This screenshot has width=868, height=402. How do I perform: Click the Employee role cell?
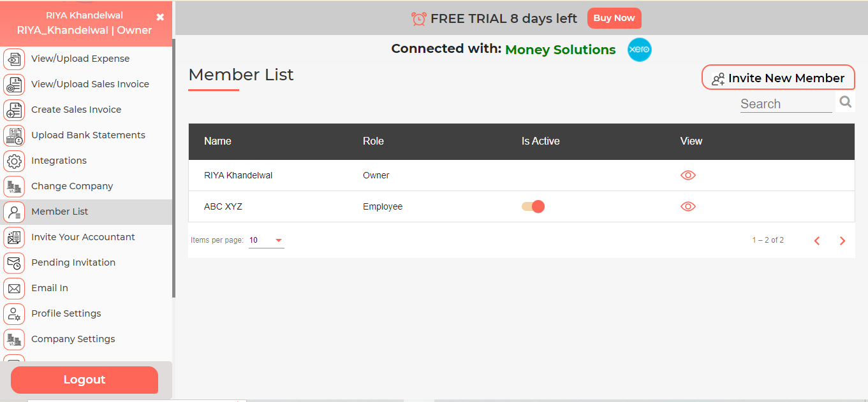pos(383,206)
